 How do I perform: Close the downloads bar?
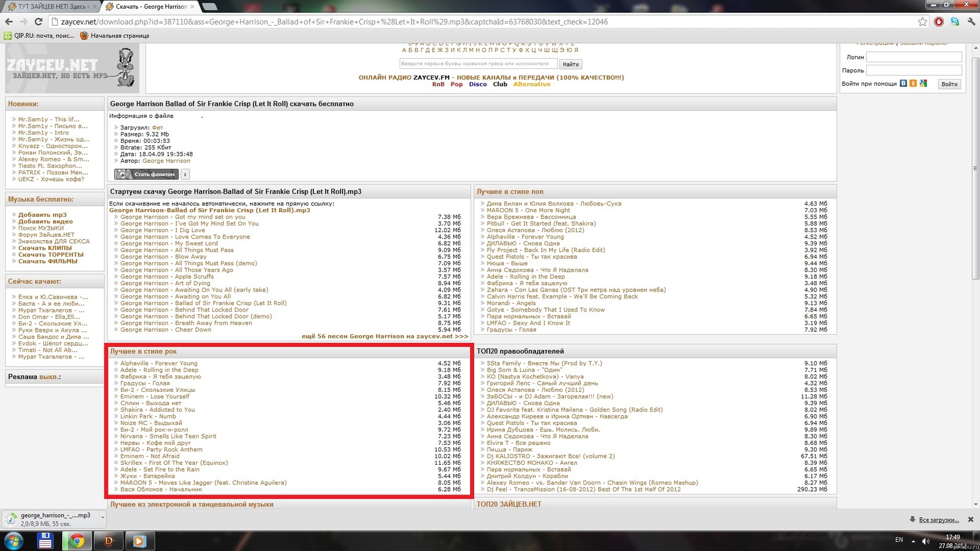[x=971, y=520]
